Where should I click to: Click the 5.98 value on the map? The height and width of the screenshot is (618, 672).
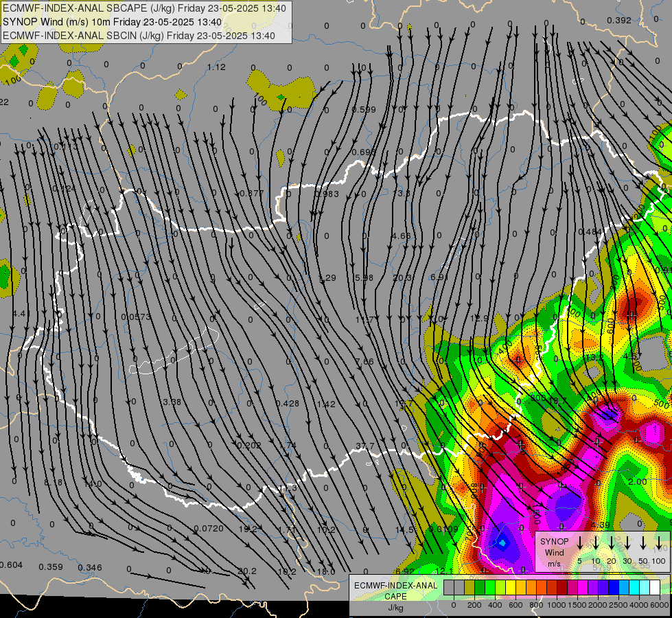point(364,277)
